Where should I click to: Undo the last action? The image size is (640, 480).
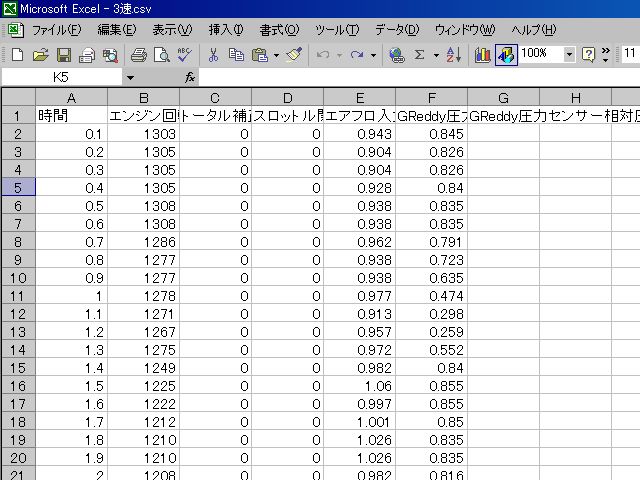323,55
